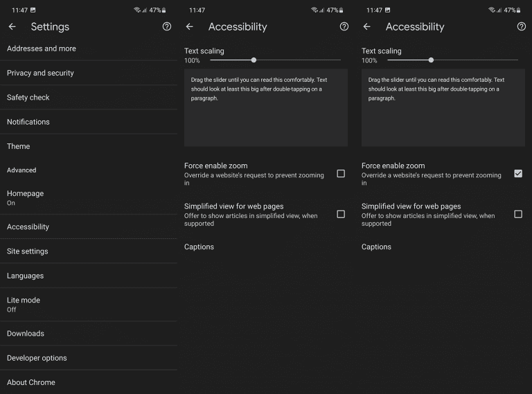Check Simplified view box on rightmost screen
The height and width of the screenshot is (394, 532).
[x=518, y=215]
